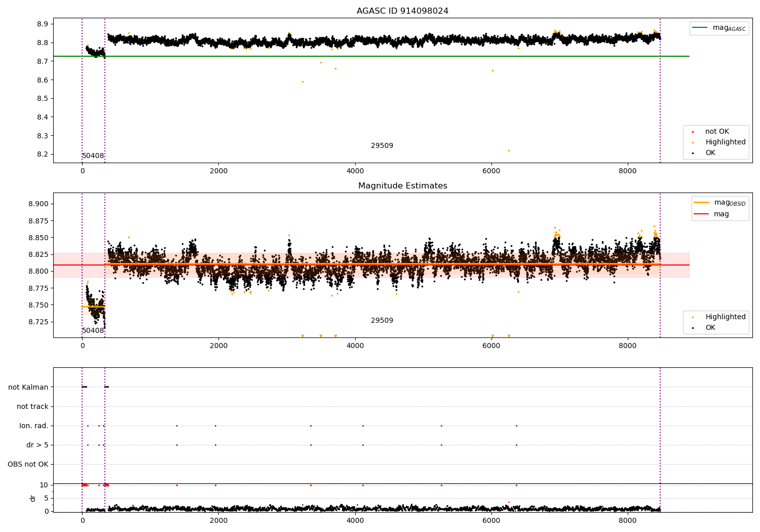
Task: Click the 29509 OBSID label in middle plot
Action: tap(382, 321)
